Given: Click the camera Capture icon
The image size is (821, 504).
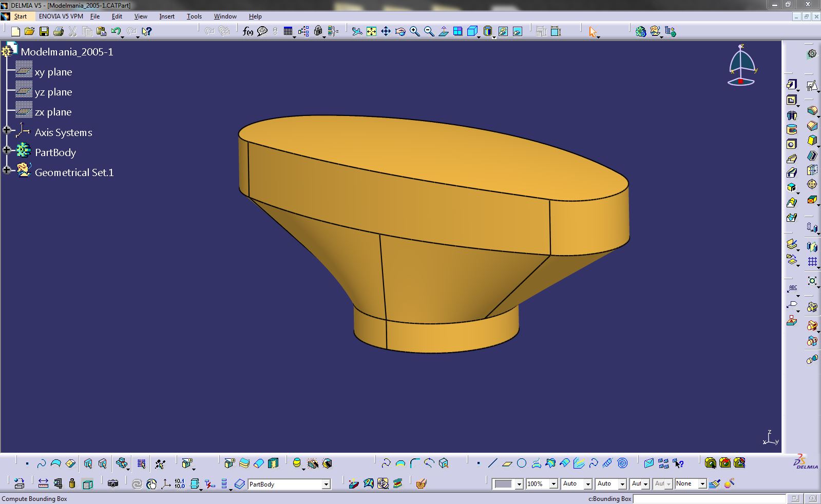Looking at the screenshot, I should pyautogui.click(x=113, y=483).
